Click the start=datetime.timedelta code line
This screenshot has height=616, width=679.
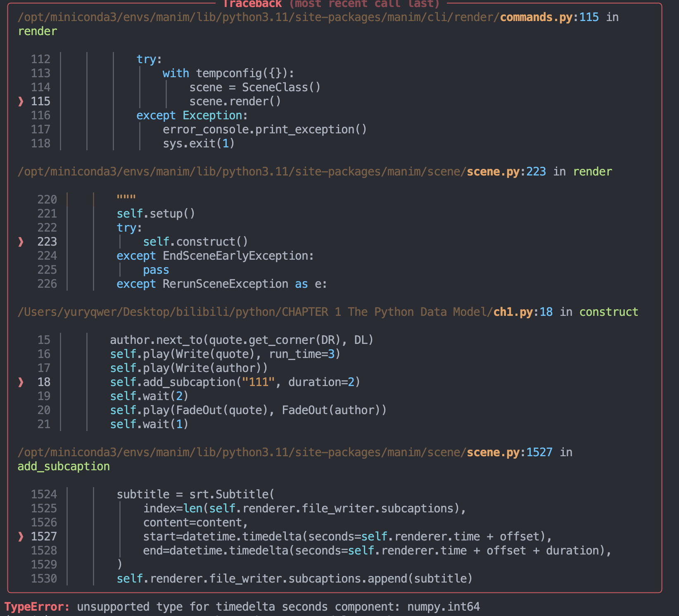[x=347, y=536]
